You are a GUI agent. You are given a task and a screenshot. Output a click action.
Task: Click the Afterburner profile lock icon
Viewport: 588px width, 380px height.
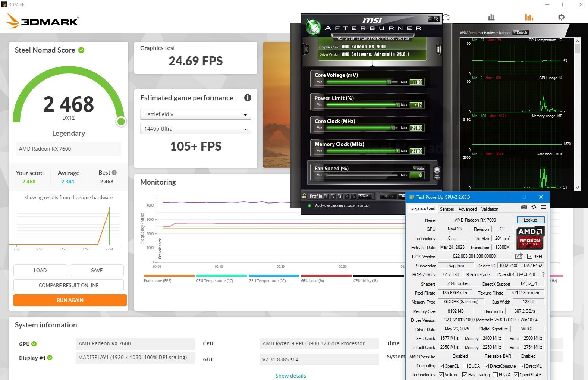[304, 196]
